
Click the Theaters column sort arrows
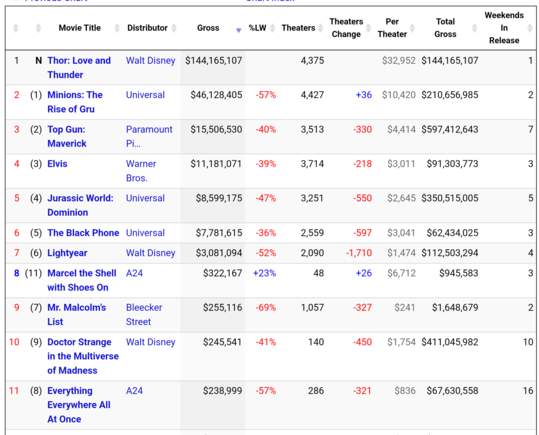(x=321, y=28)
